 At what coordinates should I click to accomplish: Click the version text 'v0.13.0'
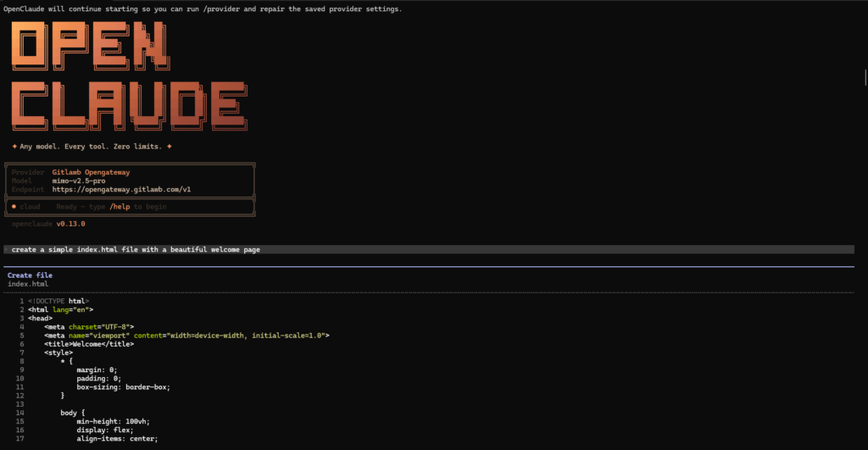click(71, 224)
